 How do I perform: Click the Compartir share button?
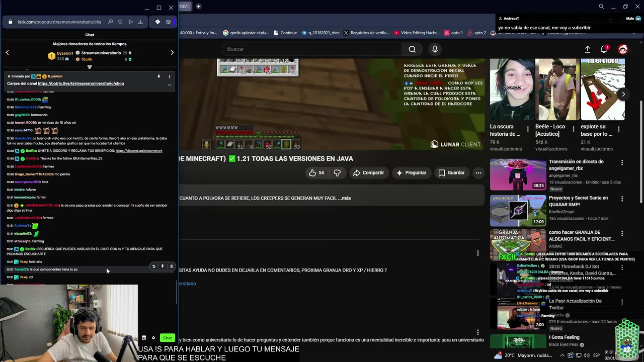click(x=368, y=172)
